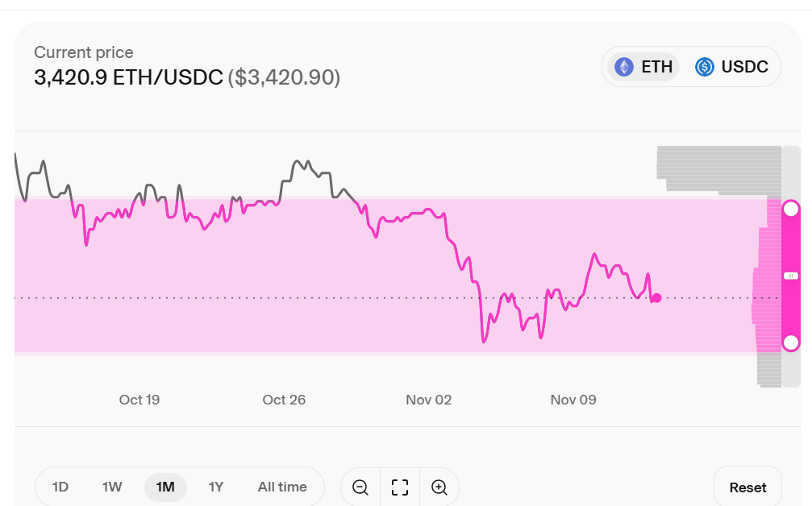This screenshot has height=506, width=812.
Task: Grab the lower price range handle
Action: [x=791, y=343]
